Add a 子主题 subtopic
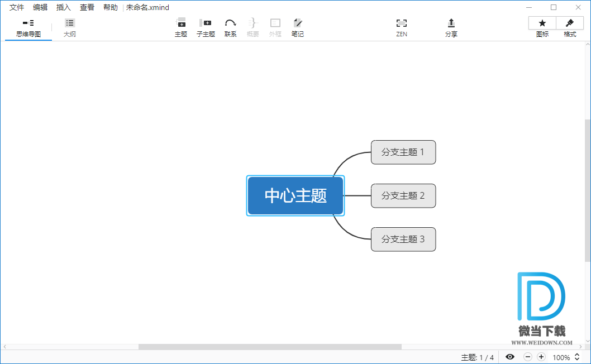Viewport: 591px width, 364px height. point(206,27)
